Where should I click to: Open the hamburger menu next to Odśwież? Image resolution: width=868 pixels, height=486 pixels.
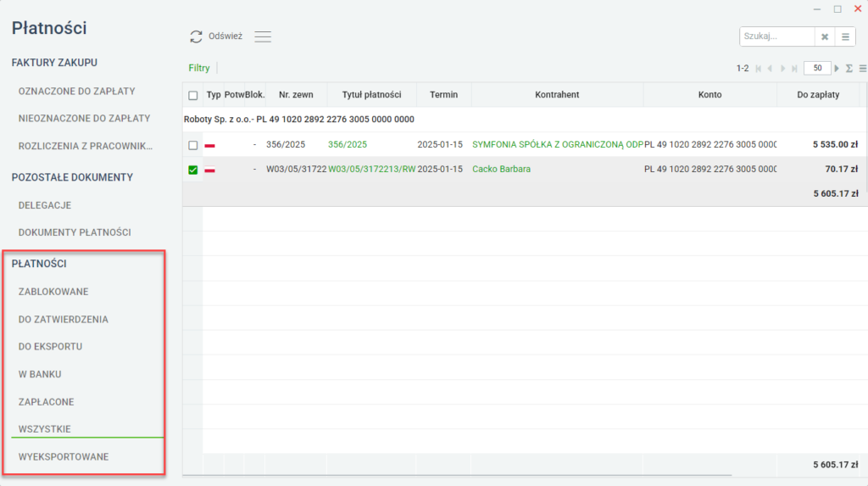pos(263,36)
